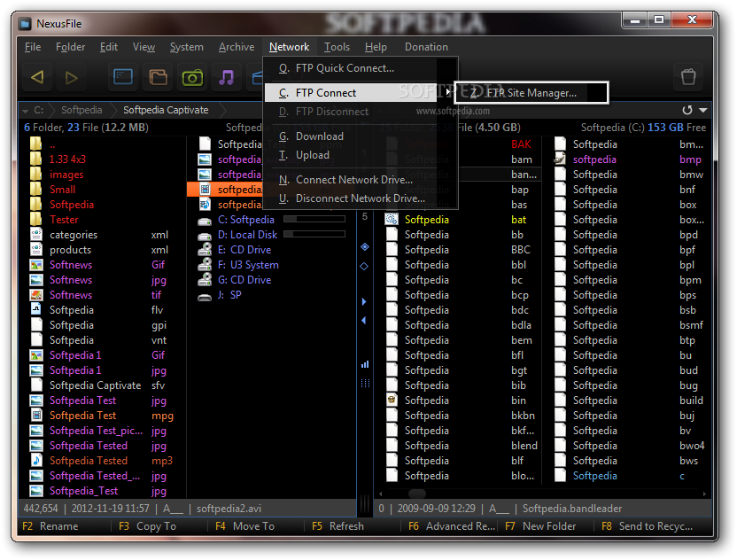
Task: Open the Tools menu
Action: tap(337, 47)
